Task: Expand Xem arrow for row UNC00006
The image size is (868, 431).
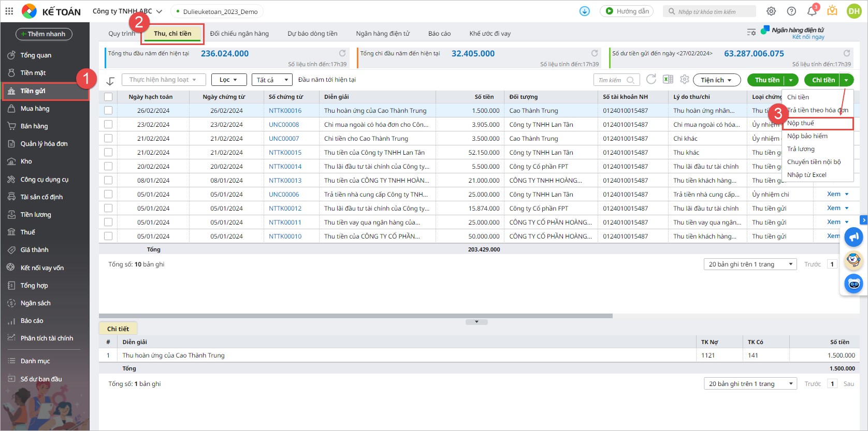Action: click(x=847, y=194)
